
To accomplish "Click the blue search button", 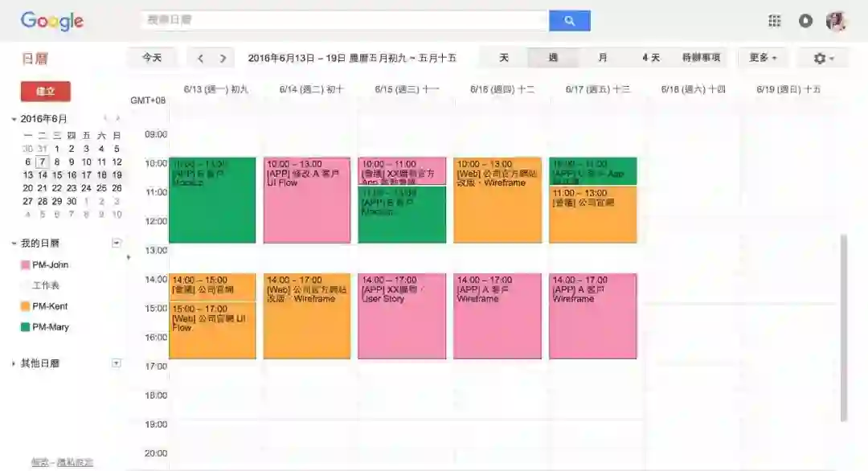I will 570,20.
